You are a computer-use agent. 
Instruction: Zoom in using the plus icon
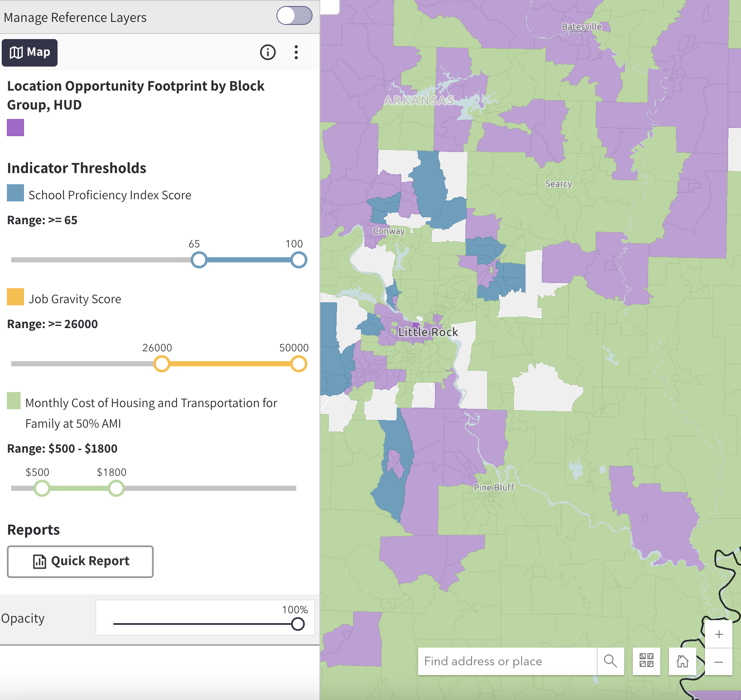click(x=719, y=634)
